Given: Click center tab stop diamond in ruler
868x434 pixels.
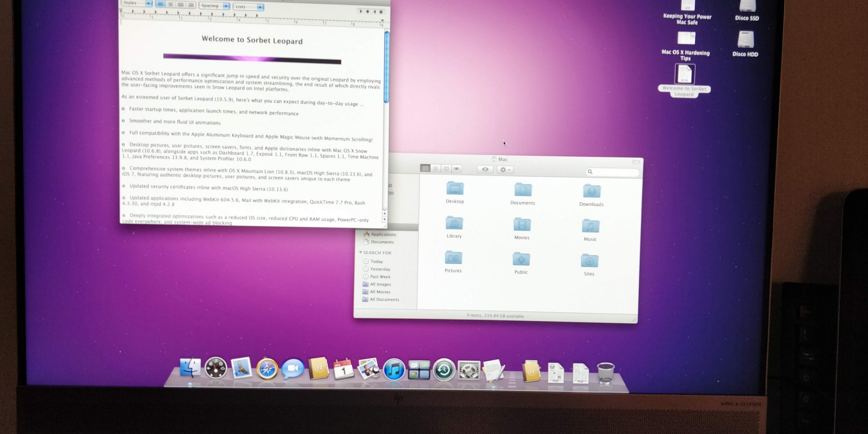Looking at the screenshot, I should 368,12.
